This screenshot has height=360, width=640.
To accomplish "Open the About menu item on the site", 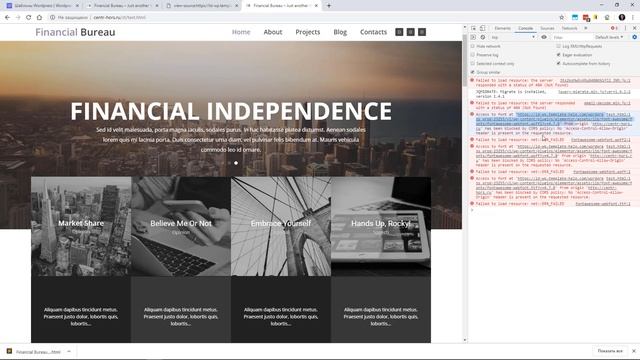I will pos(273,32).
